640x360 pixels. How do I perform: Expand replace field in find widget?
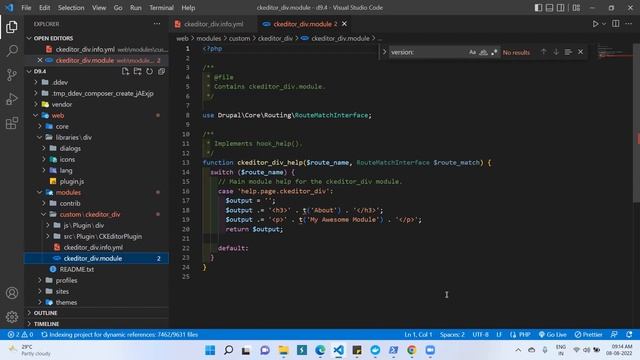pyautogui.click(x=384, y=52)
